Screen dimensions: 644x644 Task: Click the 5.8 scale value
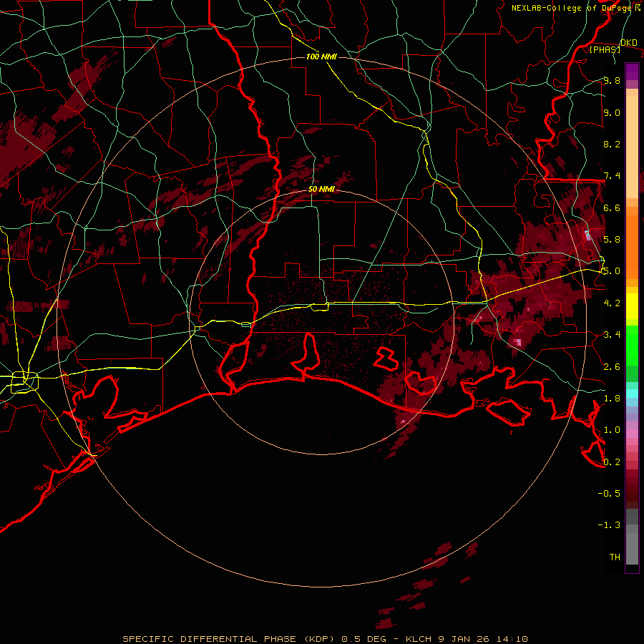point(612,240)
